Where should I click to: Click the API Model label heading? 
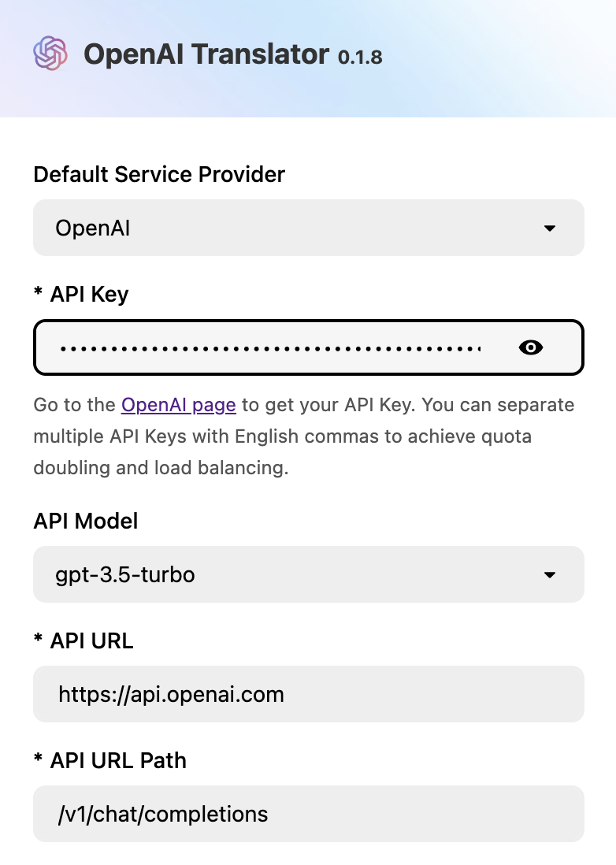(85, 521)
